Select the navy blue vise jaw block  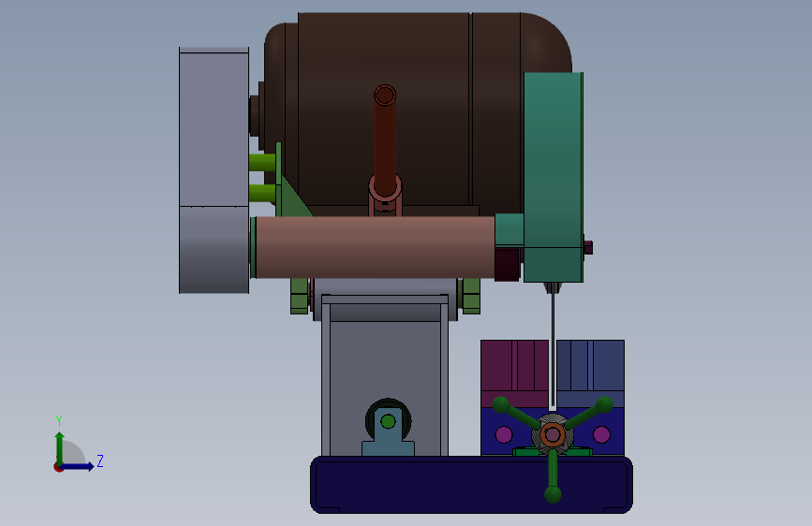pos(590,373)
